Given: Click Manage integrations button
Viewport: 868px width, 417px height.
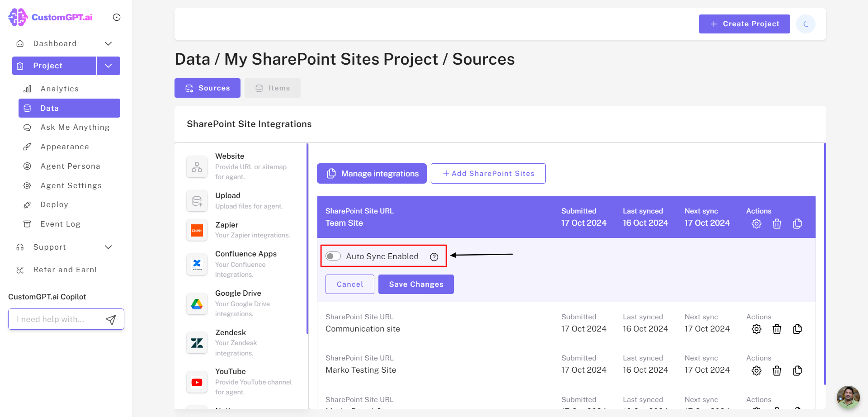Looking at the screenshot, I should [372, 174].
